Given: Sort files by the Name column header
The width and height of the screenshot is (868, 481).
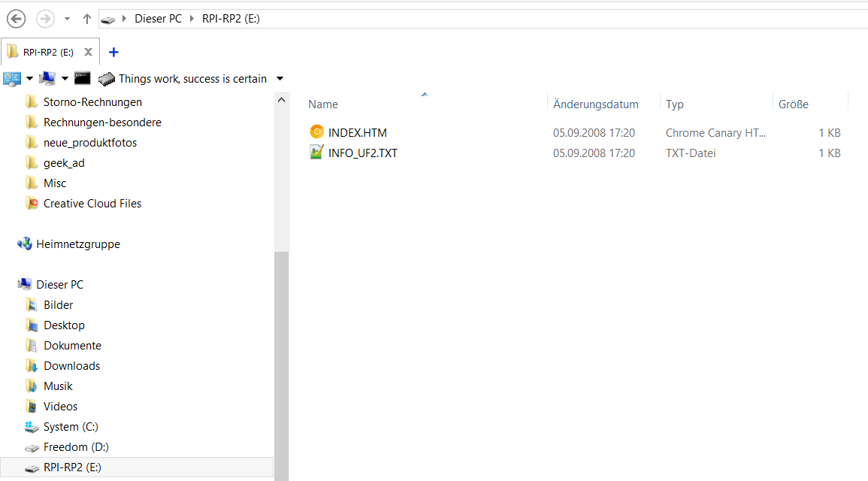Looking at the screenshot, I should [x=323, y=104].
